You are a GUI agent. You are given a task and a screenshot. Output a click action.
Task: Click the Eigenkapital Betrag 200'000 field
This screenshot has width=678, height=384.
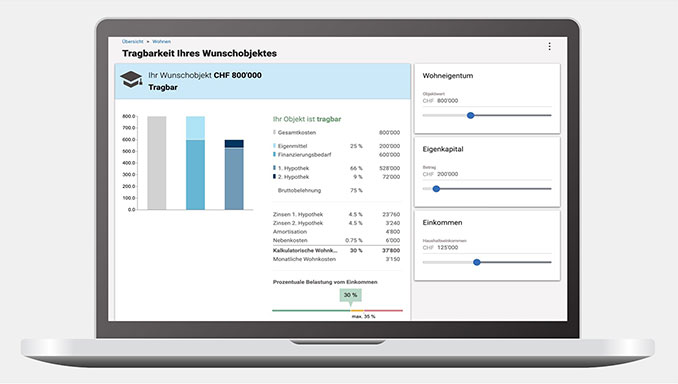(x=487, y=174)
